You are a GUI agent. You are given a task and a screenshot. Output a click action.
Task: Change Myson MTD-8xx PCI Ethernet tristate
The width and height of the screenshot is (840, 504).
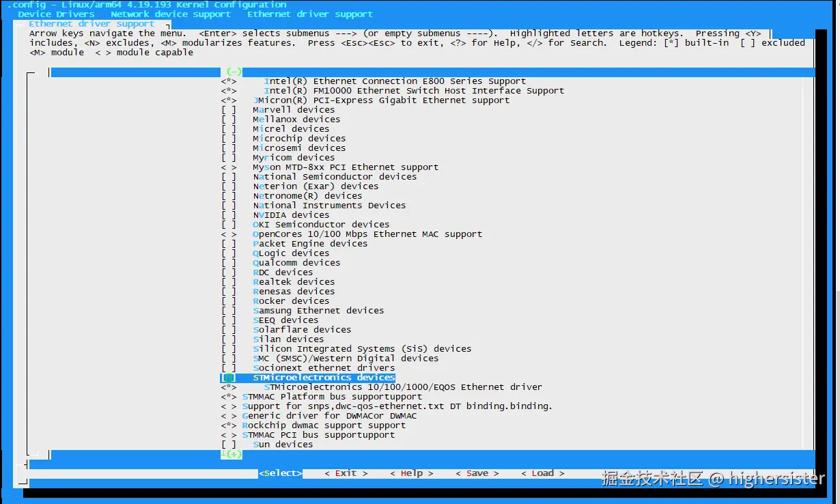pos(229,167)
